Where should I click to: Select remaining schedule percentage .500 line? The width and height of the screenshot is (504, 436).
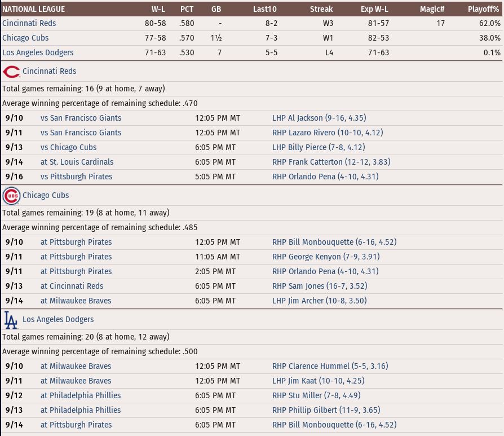[100, 352]
